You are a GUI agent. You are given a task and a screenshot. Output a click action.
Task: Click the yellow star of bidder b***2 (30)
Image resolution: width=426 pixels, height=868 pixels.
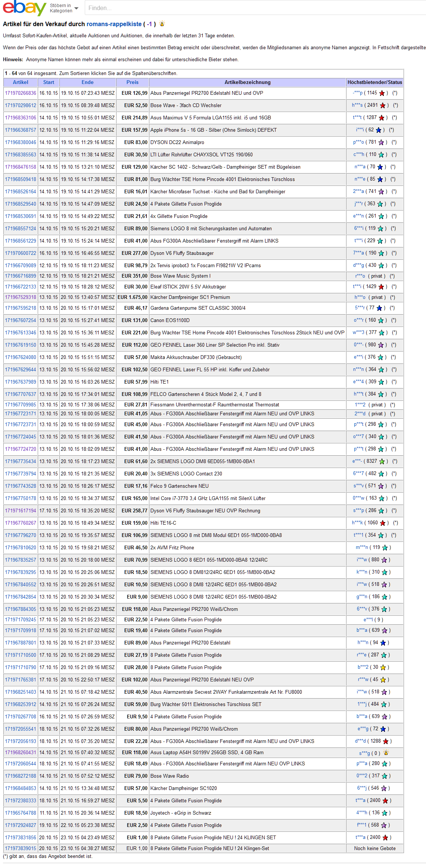tap(383, 668)
